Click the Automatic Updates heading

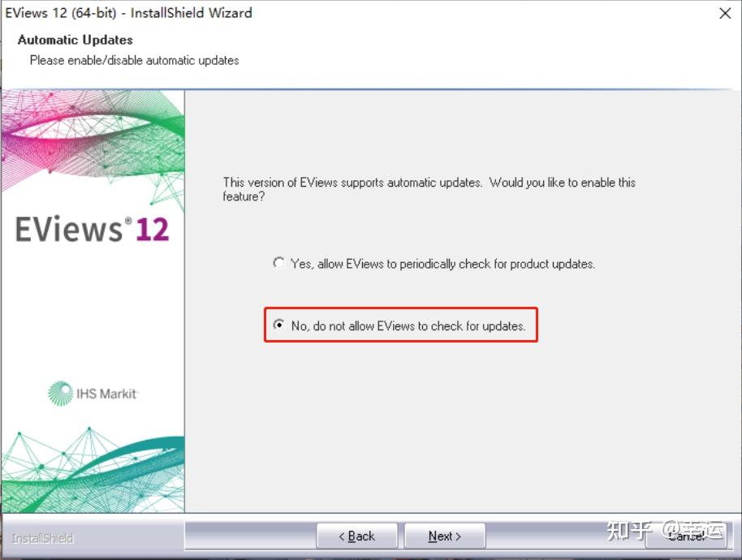click(x=75, y=40)
